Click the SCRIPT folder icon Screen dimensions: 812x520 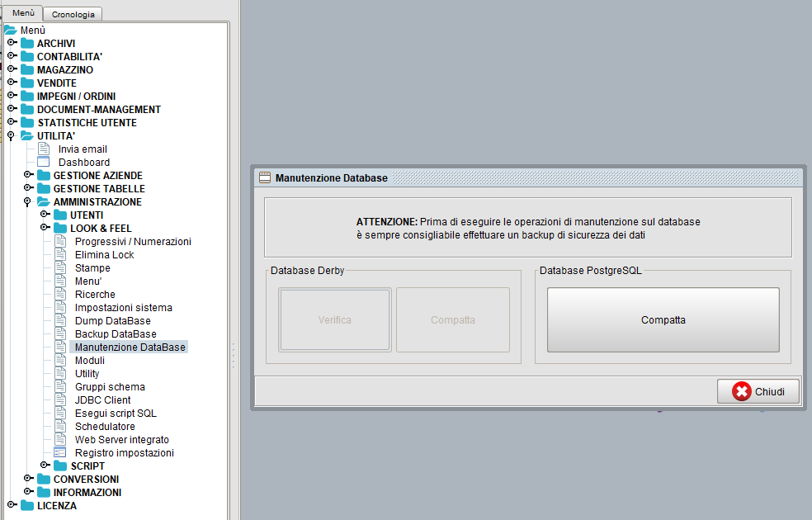point(60,466)
